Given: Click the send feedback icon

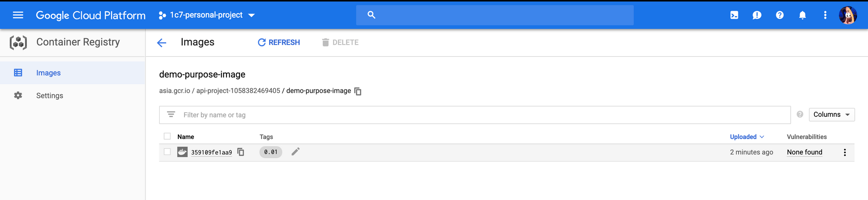Looking at the screenshot, I should point(757,15).
